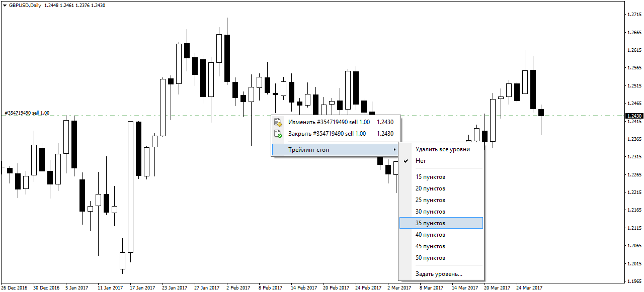Click the modify order icon beside Изменить
Screen dimensions: 644x292
[x=278, y=122]
